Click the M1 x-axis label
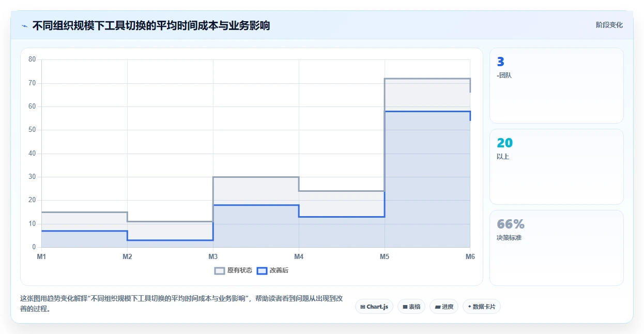This screenshot has height=334, width=644. click(x=41, y=256)
